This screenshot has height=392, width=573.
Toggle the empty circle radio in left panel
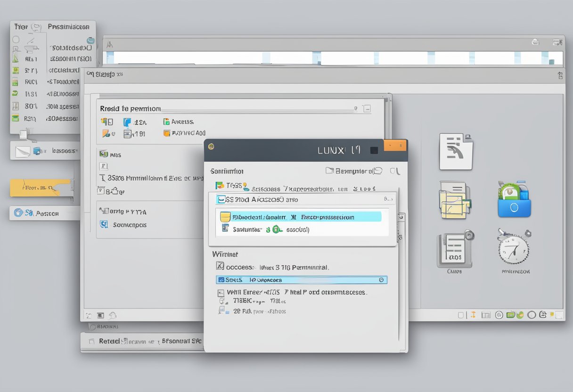[16, 40]
